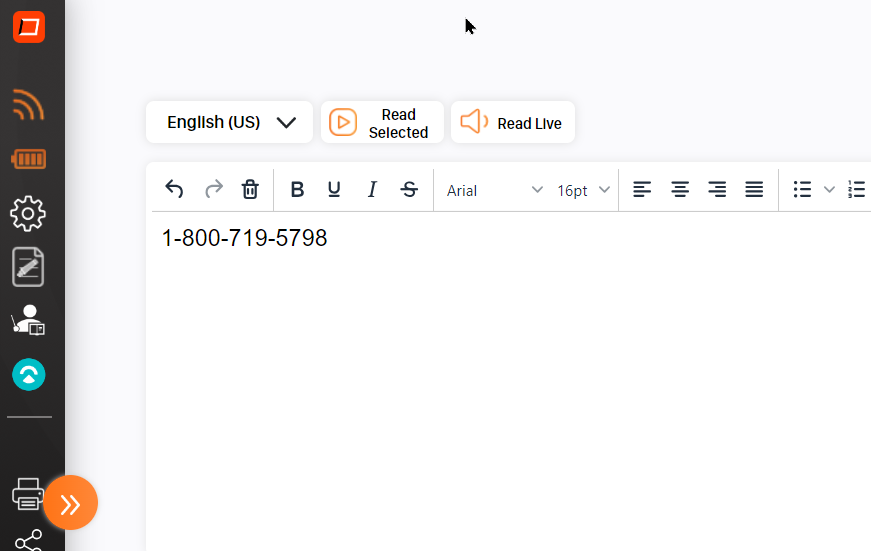Undo the last edit
The height and width of the screenshot is (551, 871).
[x=174, y=189]
